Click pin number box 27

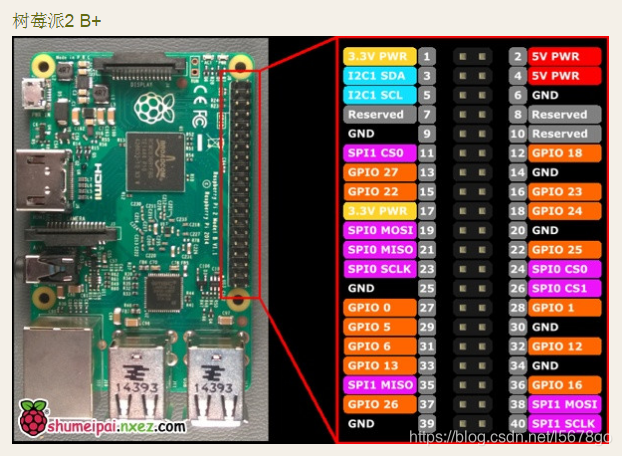click(427, 308)
